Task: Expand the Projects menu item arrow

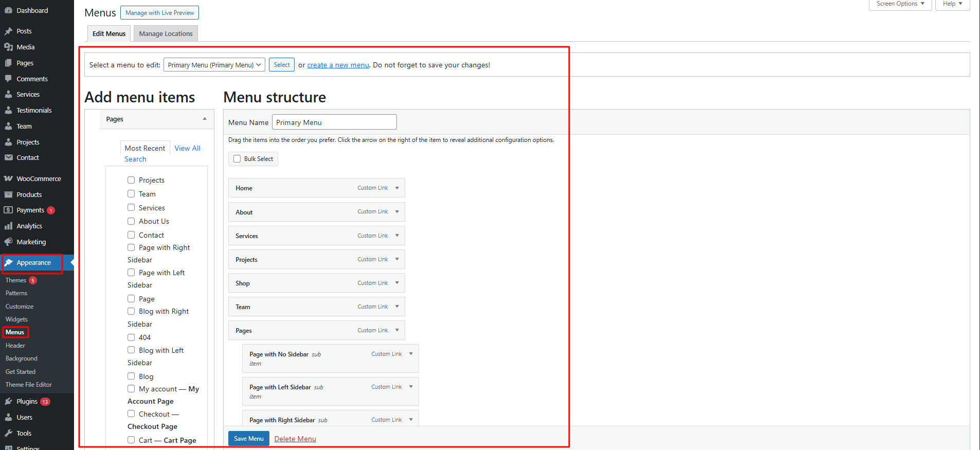Action: pyautogui.click(x=397, y=259)
